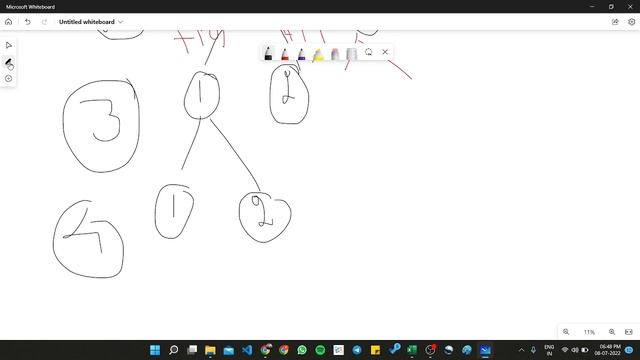Screen dimensions: 640x360
Task: Go to the whiteboard home screen
Action: coord(9,22)
